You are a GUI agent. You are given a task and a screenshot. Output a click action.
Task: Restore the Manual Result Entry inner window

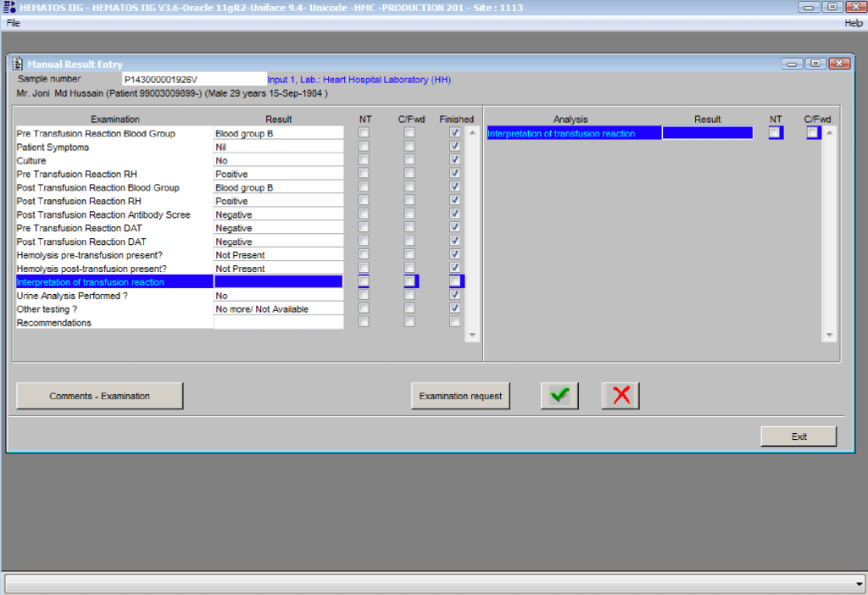pyautogui.click(x=815, y=64)
